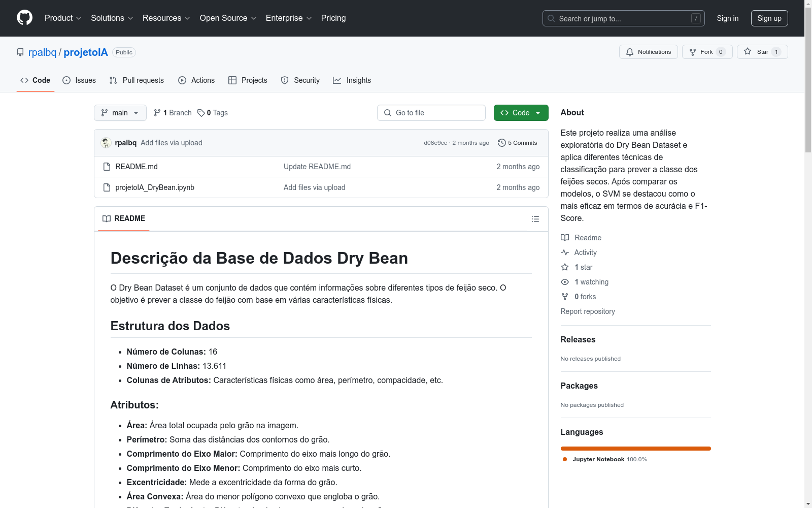Image resolution: width=812 pixels, height=508 pixels.
Task: Click Sign in
Action: coord(728,18)
